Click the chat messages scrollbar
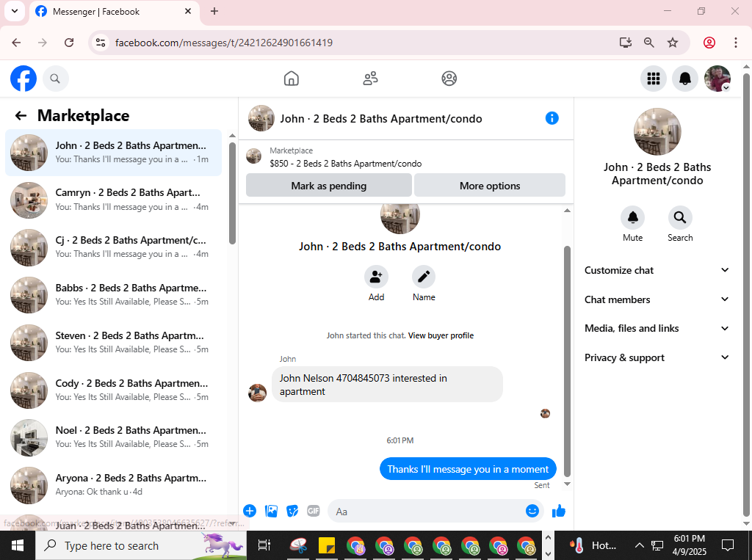Viewport: 752px width, 560px height. click(x=567, y=361)
